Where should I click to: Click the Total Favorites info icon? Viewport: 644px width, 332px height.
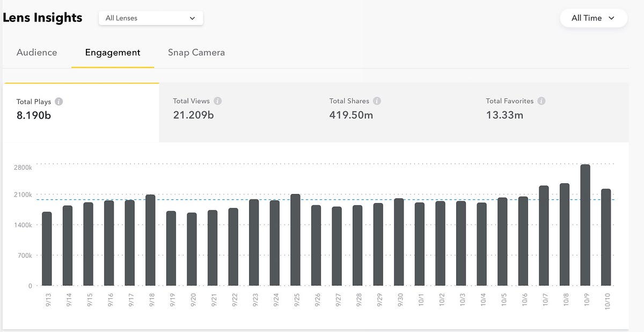(x=540, y=100)
